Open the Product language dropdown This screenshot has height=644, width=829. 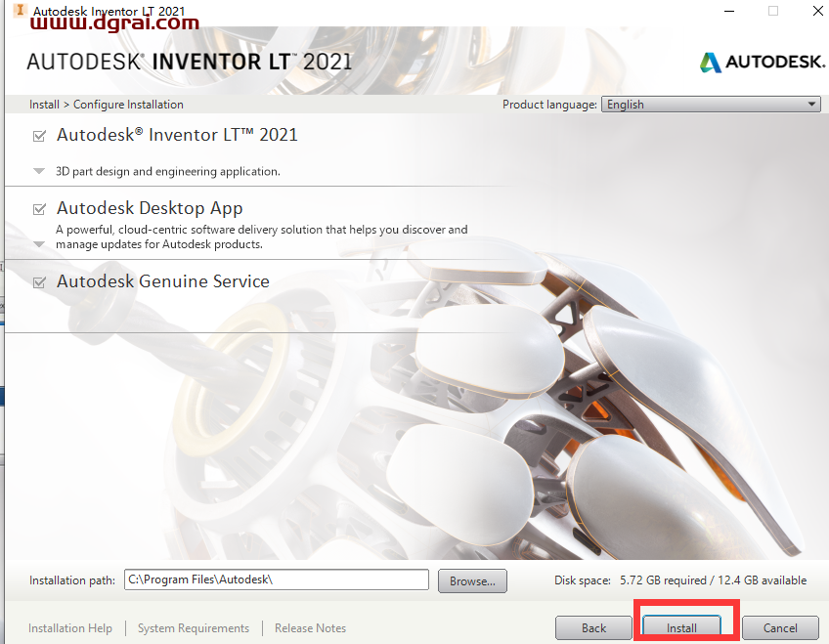pos(711,105)
